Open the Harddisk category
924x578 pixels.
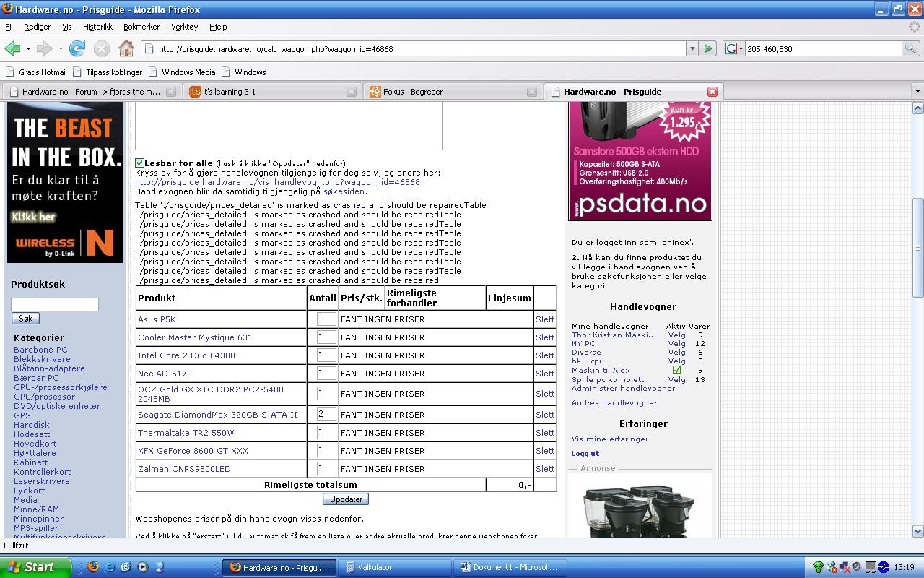coord(32,425)
